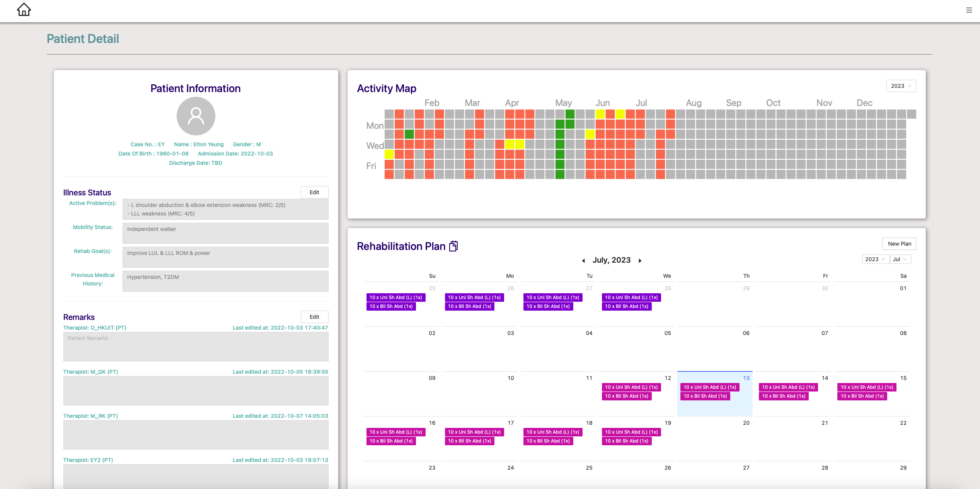This screenshot has height=489, width=980.
Task: Open the hamburger menu
Action: click(969, 10)
